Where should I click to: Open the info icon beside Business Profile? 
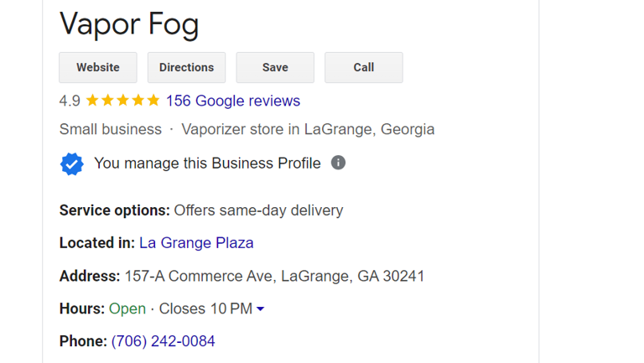click(x=338, y=163)
